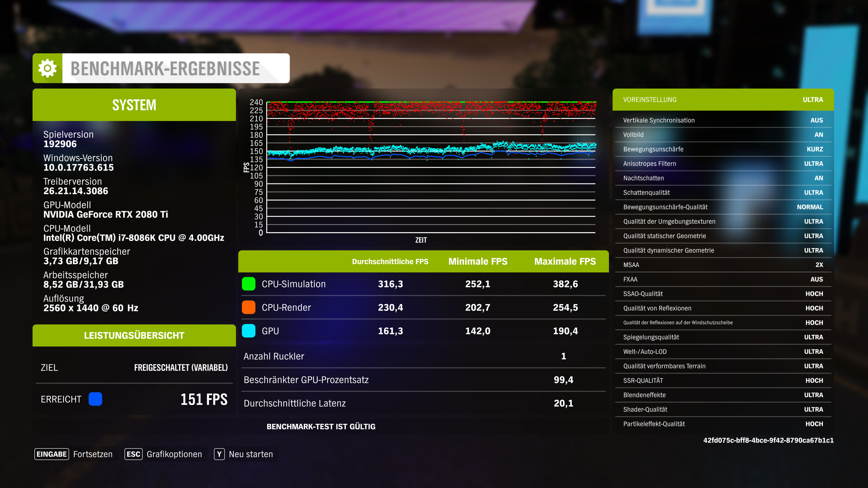This screenshot has height=488, width=868.
Task: Click the Voreinstellung ULTRA header row
Action: coord(723,100)
